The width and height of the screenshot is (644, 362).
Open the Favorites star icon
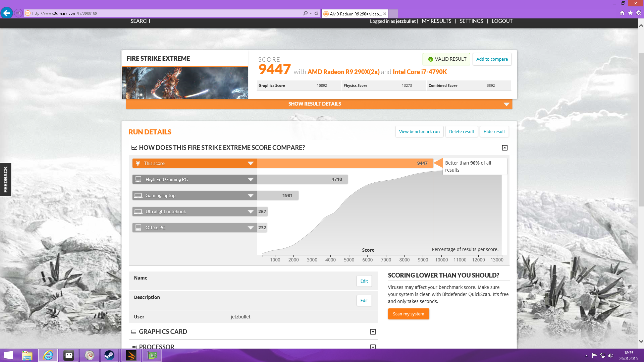click(x=630, y=13)
